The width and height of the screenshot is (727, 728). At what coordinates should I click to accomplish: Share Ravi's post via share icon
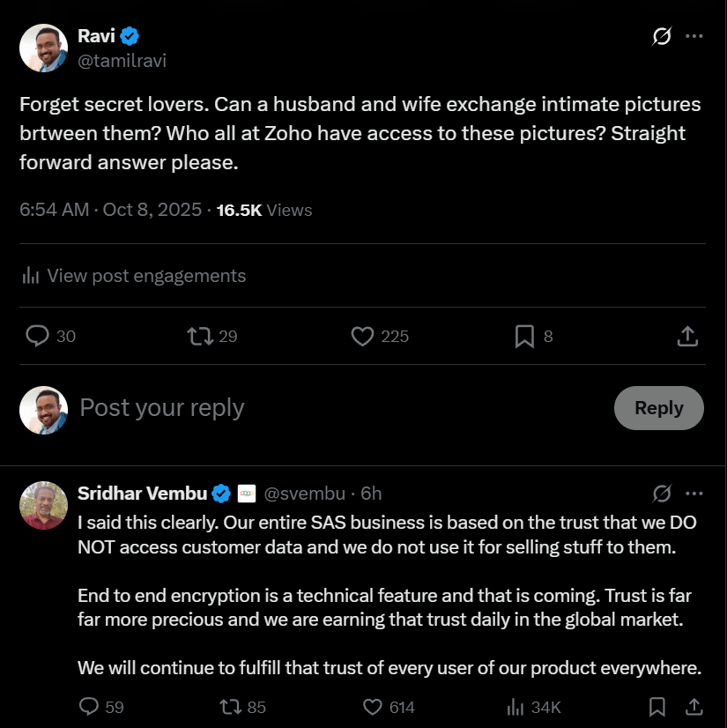click(687, 336)
